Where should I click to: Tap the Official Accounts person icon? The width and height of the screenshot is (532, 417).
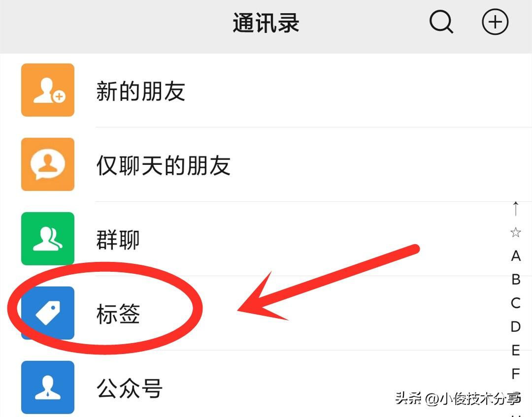48,387
